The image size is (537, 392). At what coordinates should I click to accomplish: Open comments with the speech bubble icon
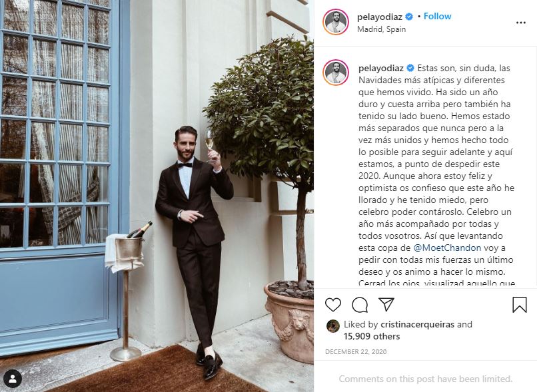click(x=360, y=304)
